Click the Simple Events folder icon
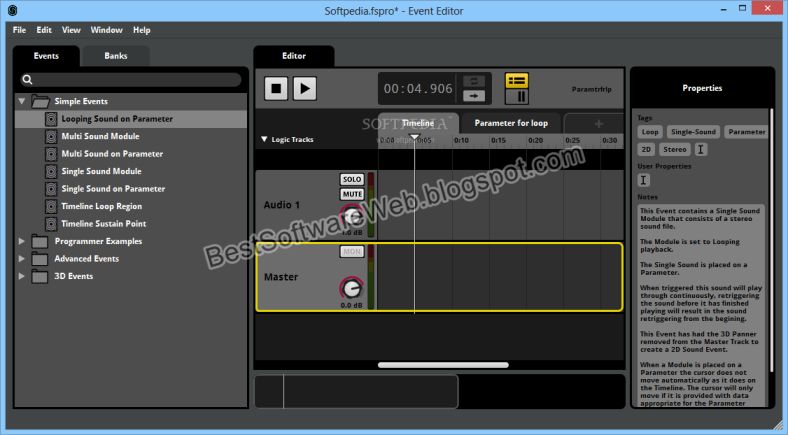 tap(40, 101)
